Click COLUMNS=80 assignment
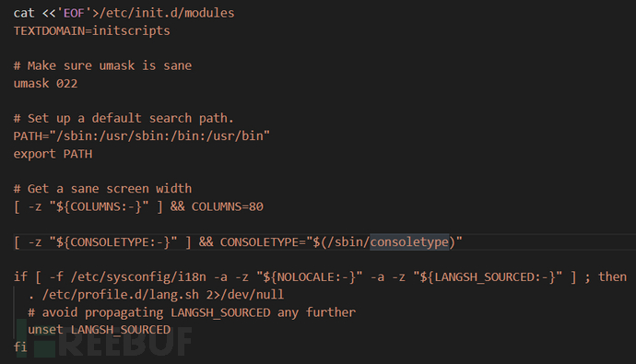The height and width of the screenshot is (364, 636). pos(227,206)
